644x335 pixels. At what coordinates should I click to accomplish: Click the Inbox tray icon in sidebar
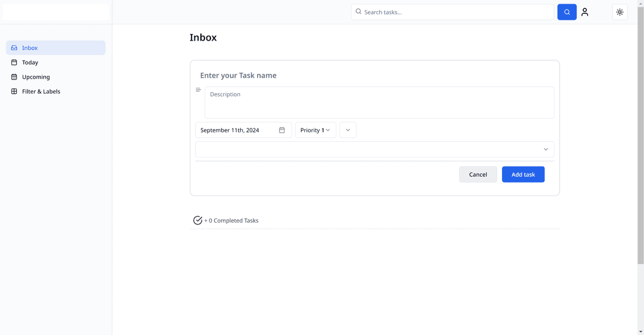(x=14, y=48)
